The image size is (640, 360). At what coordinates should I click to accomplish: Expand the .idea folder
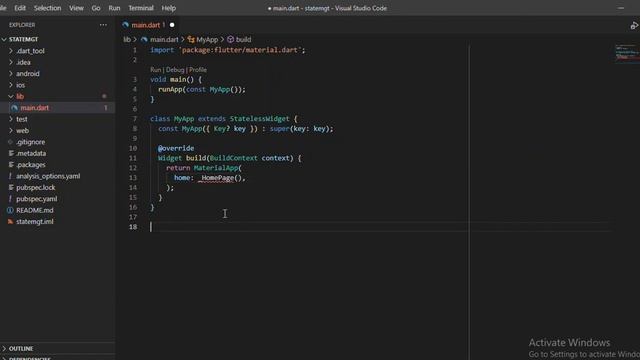click(x=23, y=62)
